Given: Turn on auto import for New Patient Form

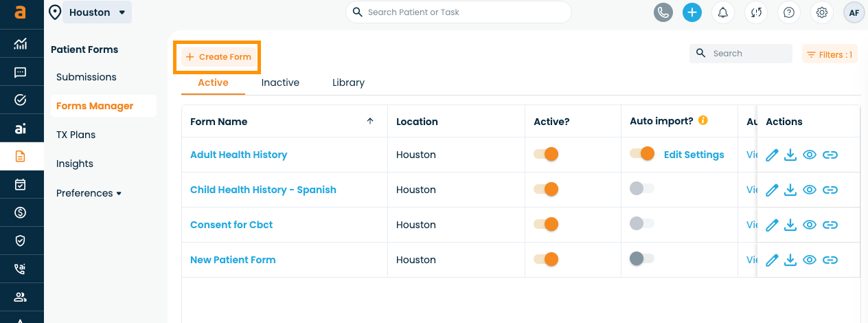Looking at the screenshot, I should point(642,258).
